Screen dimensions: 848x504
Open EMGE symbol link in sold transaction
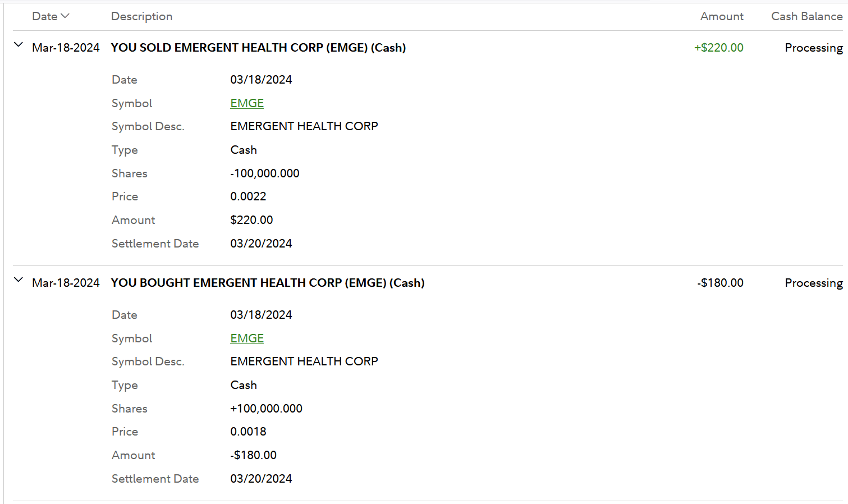tap(247, 103)
